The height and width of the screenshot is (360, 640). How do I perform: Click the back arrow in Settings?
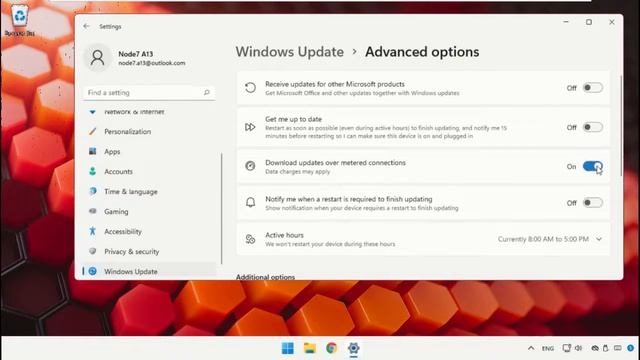click(x=86, y=26)
